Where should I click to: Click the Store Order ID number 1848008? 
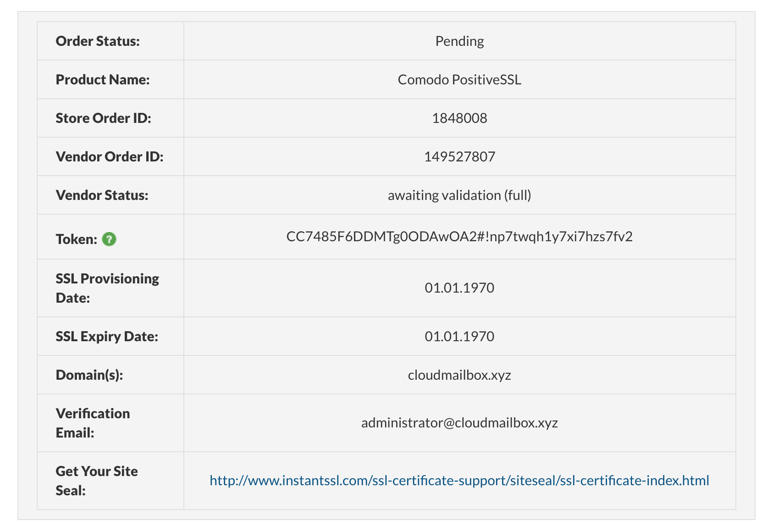[x=459, y=118]
